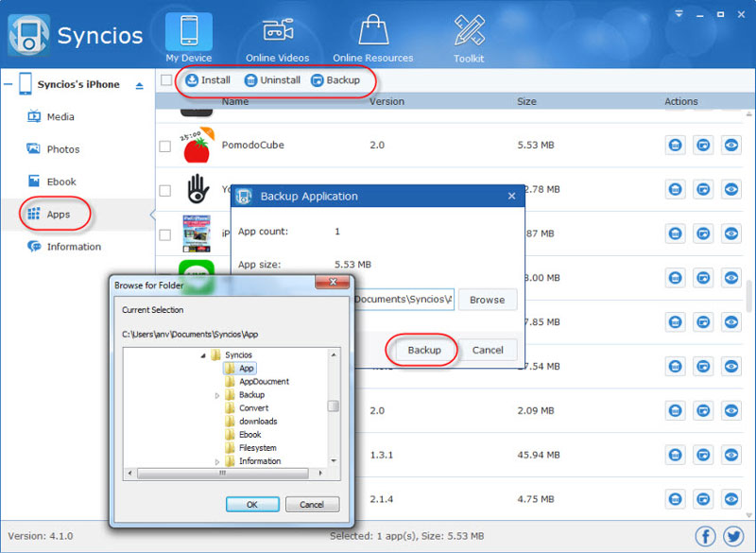Confirm with the Backup button in the dialog
The width and height of the screenshot is (756, 553).
tap(424, 350)
